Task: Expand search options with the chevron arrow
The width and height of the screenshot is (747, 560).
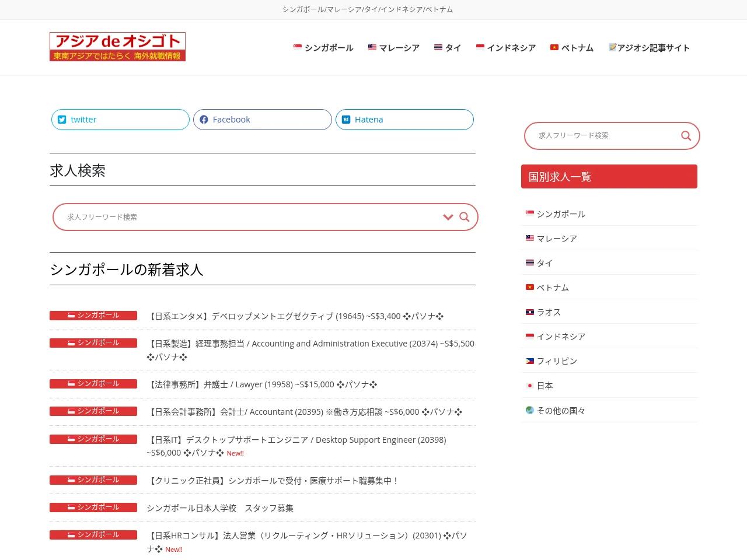Action: (x=448, y=217)
